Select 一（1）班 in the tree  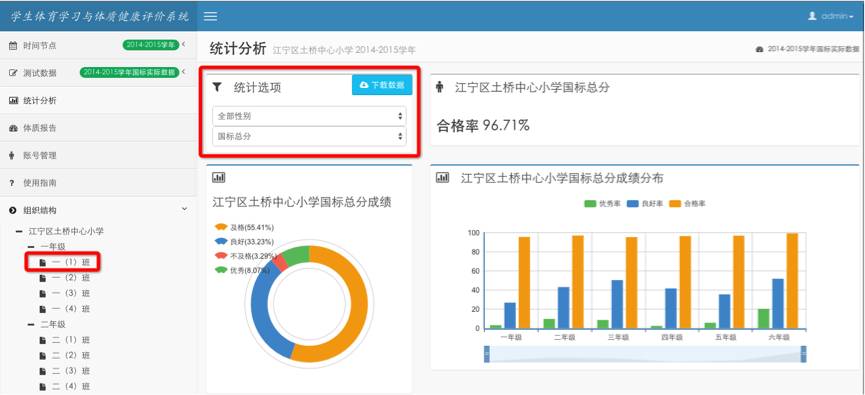(71, 262)
